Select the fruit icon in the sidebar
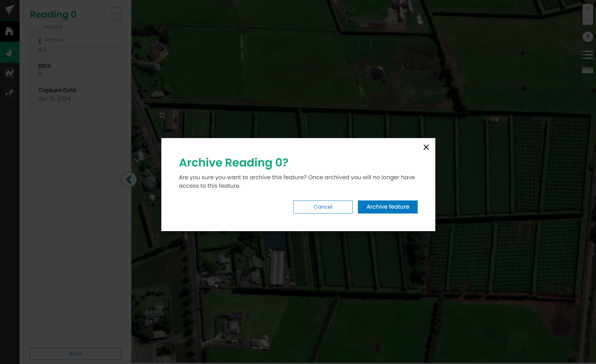This screenshot has height=364, width=596. coord(9,52)
